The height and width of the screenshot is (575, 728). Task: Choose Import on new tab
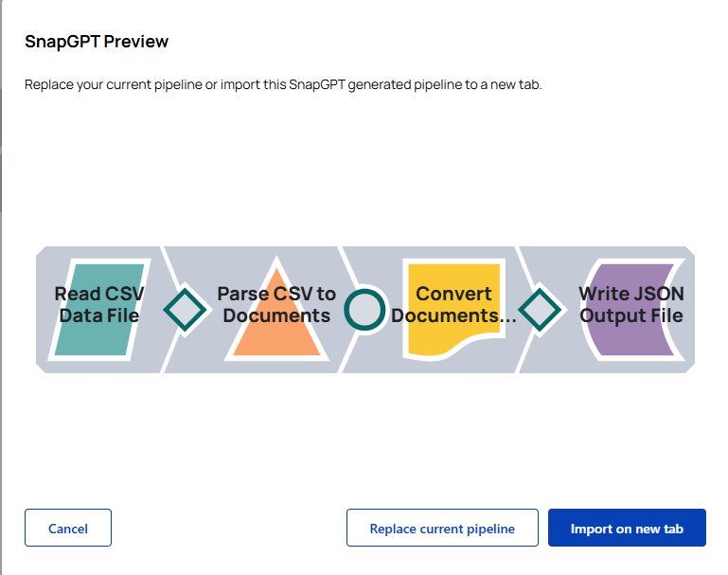point(627,528)
